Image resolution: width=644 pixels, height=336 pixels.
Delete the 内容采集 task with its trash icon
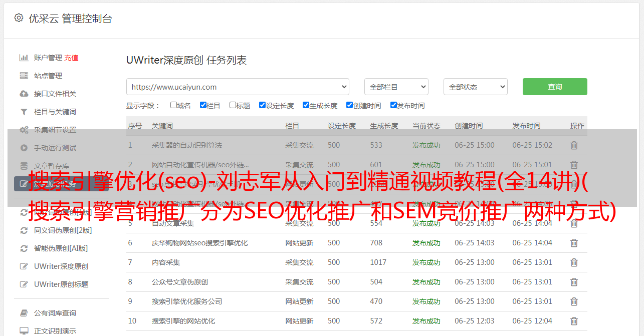pyautogui.click(x=574, y=262)
